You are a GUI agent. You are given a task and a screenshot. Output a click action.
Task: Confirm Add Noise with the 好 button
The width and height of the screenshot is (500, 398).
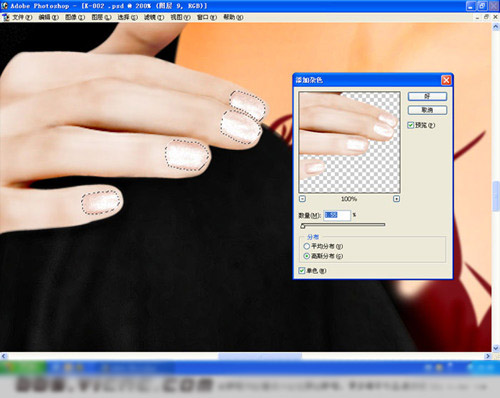[427, 96]
